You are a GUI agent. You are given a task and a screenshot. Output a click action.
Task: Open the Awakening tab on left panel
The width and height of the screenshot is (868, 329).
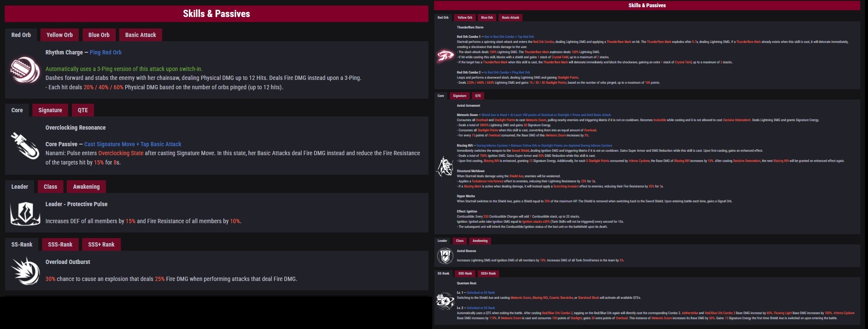coord(86,187)
